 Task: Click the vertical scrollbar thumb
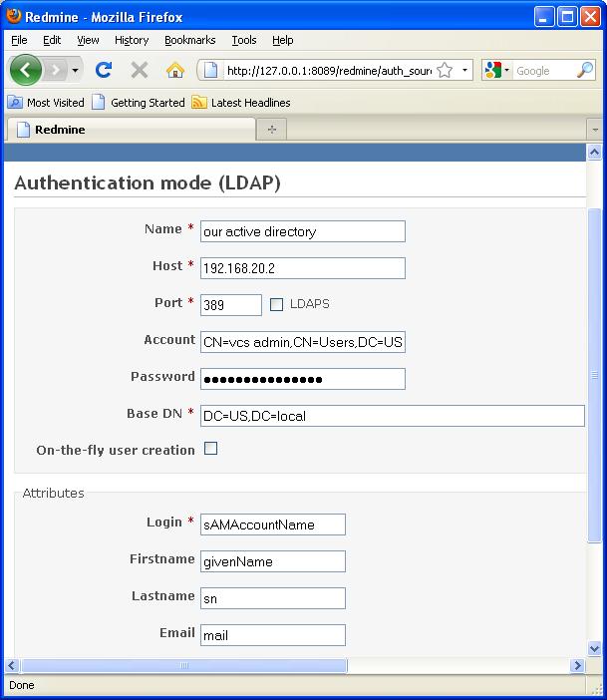coord(594,375)
